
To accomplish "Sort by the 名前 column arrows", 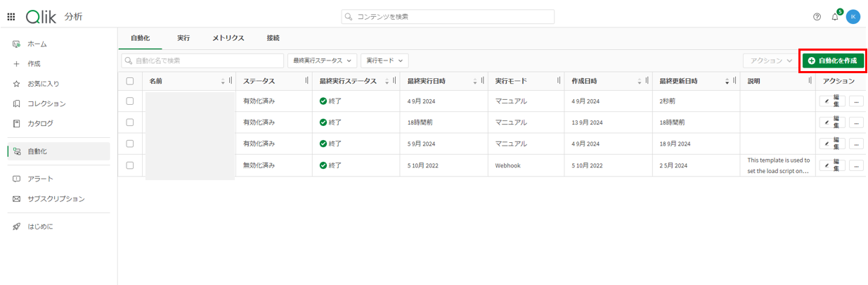I will click(x=224, y=81).
